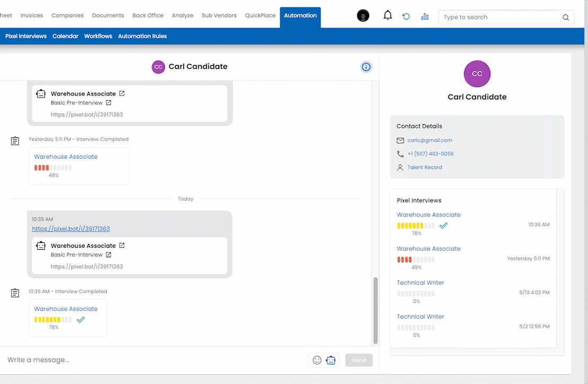The image size is (588, 384).
Task: Click the person icon beside Talent Record
Action: click(400, 168)
